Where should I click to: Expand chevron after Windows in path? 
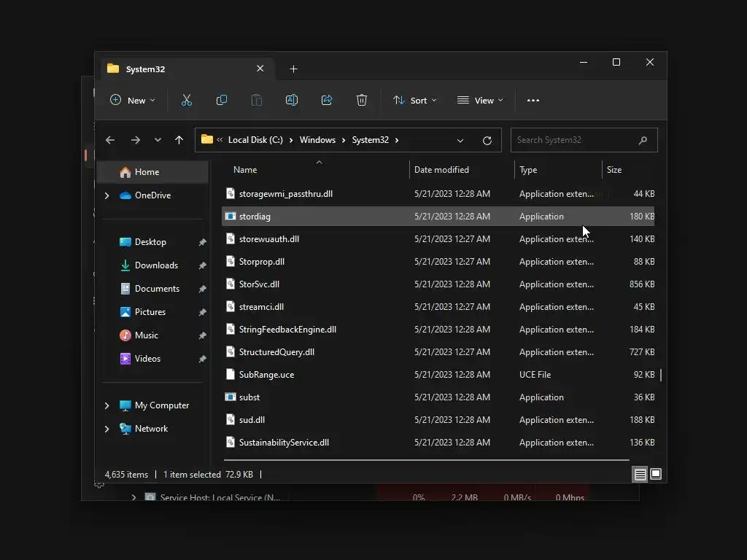[344, 140]
